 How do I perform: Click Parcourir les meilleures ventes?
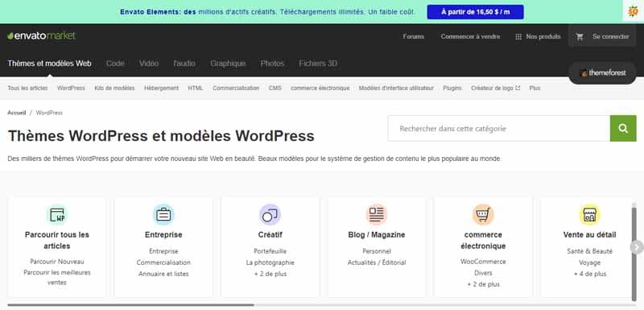click(56, 278)
